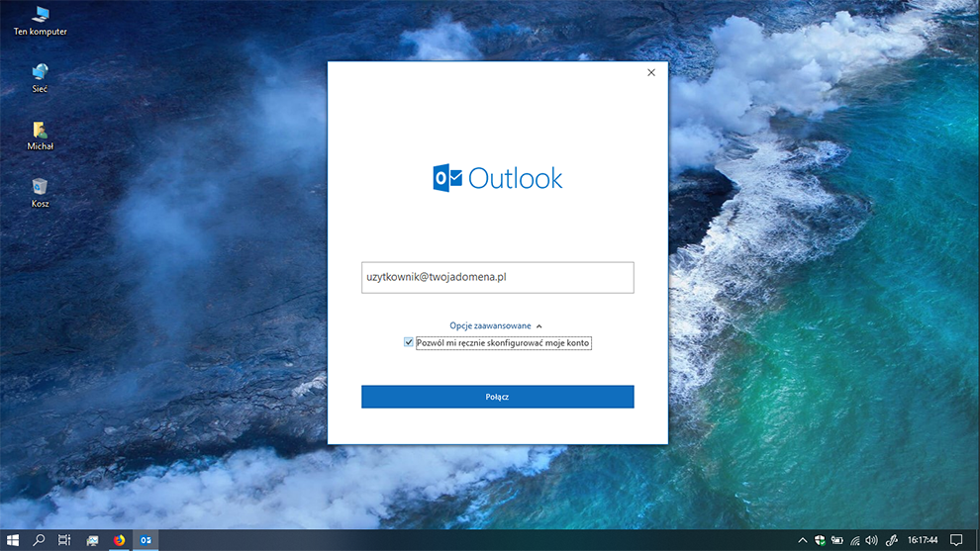This screenshot has width=980, height=551.
Task: Open the volume control in system tray
Action: (871, 540)
